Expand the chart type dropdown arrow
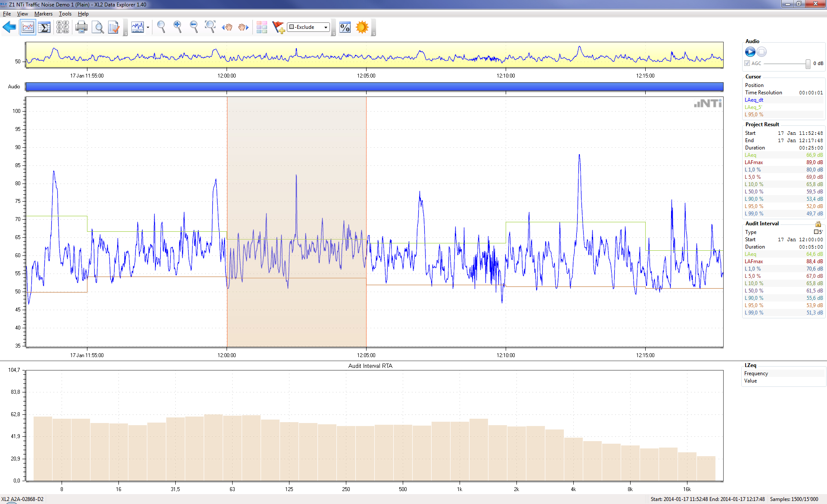Image resolution: width=827 pixels, height=504 pixels. [148, 28]
